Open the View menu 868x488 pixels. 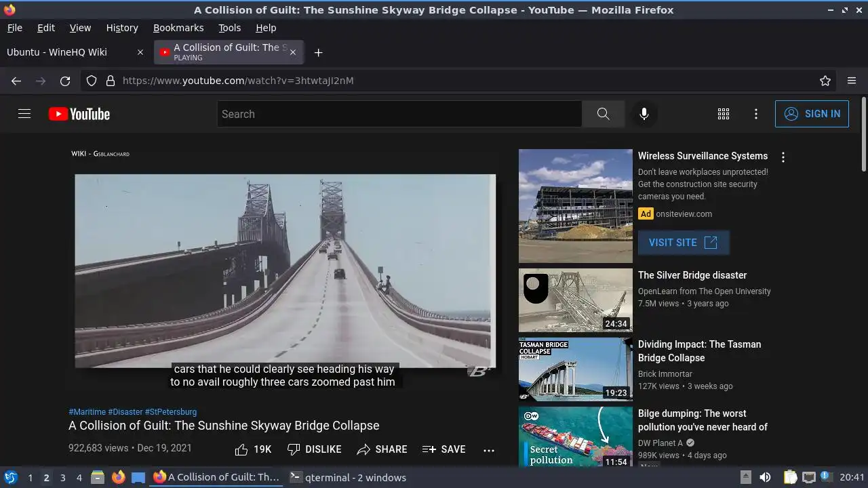click(x=80, y=28)
